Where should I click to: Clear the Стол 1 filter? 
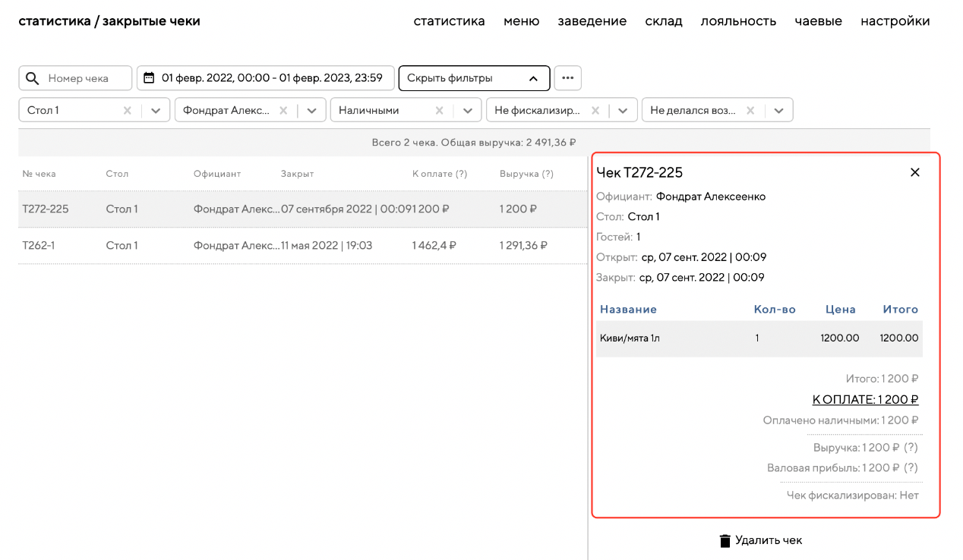128,110
